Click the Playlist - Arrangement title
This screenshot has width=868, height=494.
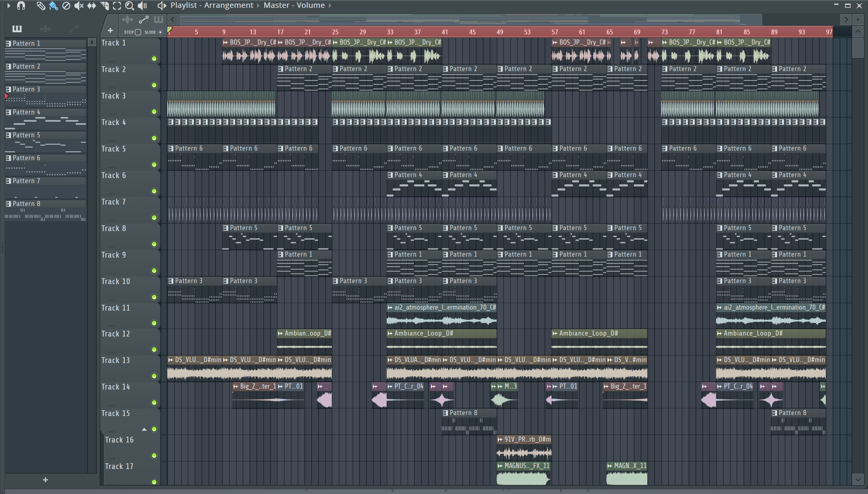tap(212, 5)
